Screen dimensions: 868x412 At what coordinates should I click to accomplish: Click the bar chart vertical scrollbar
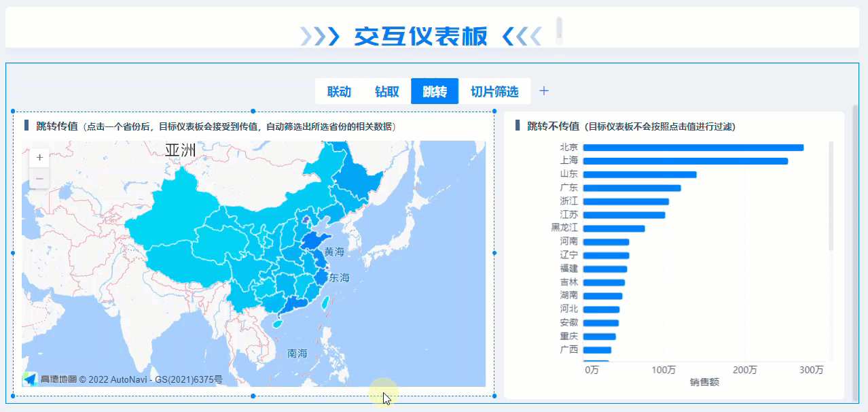831,196
